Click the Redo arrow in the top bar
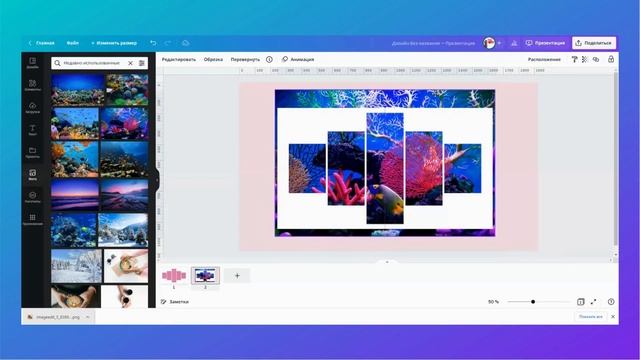This screenshot has width=640, height=360. tap(168, 43)
